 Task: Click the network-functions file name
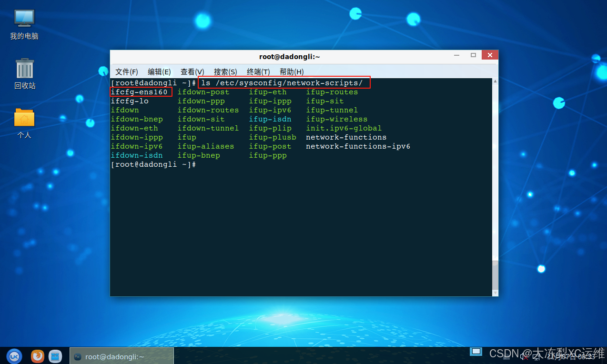click(x=346, y=137)
